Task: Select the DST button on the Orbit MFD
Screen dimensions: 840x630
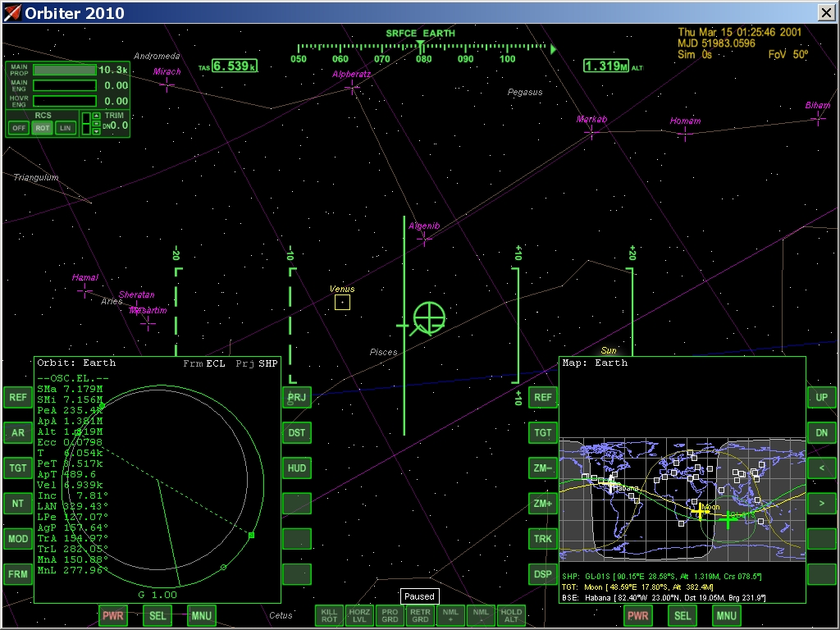Action: 297,432
